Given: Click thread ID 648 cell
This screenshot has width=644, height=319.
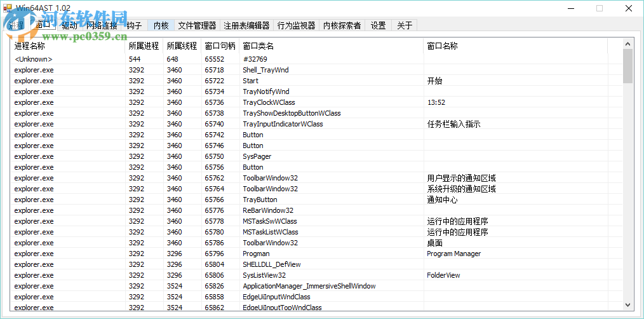Looking at the screenshot, I should [x=173, y=59].
